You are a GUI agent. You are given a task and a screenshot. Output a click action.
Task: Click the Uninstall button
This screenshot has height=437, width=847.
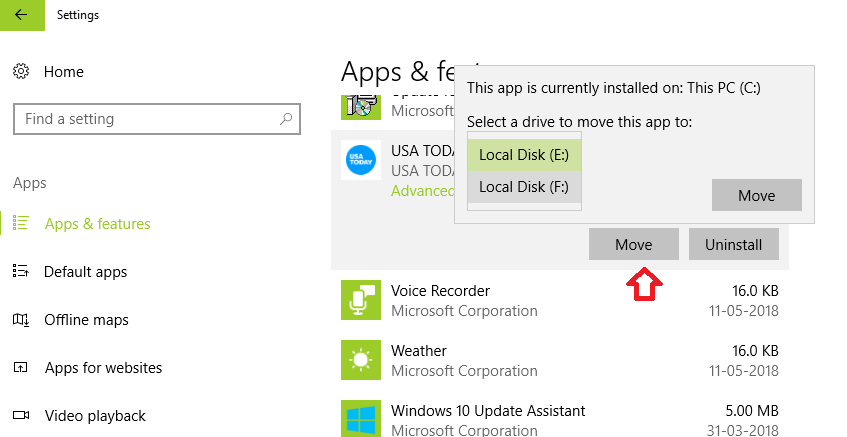pyautogui.click(x=734, y=244)
